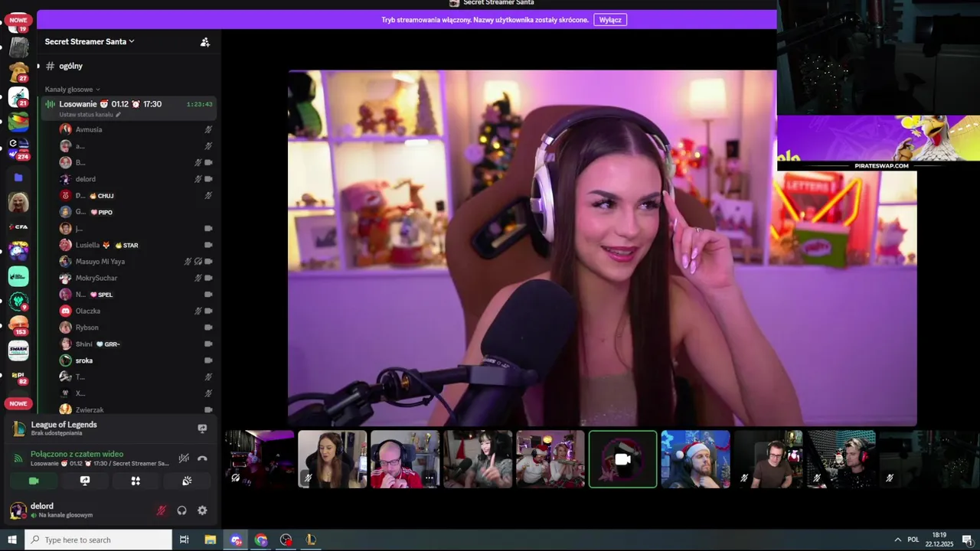Image resolution: width=980 pixels, height=551 pixels.
Task: Share League of Legends screen icon
Action: click(x=202, y=429)
